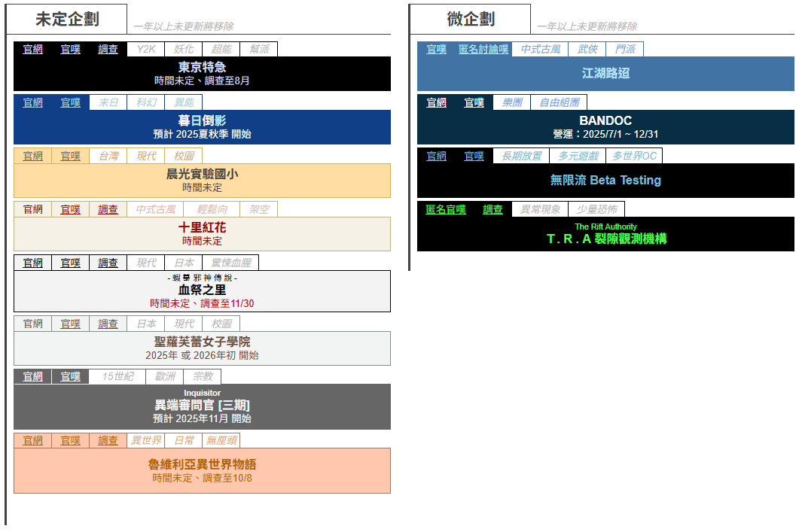Click BANDOC's 官噗 link
The image size is (802, 532).
[x=474, y=103]
